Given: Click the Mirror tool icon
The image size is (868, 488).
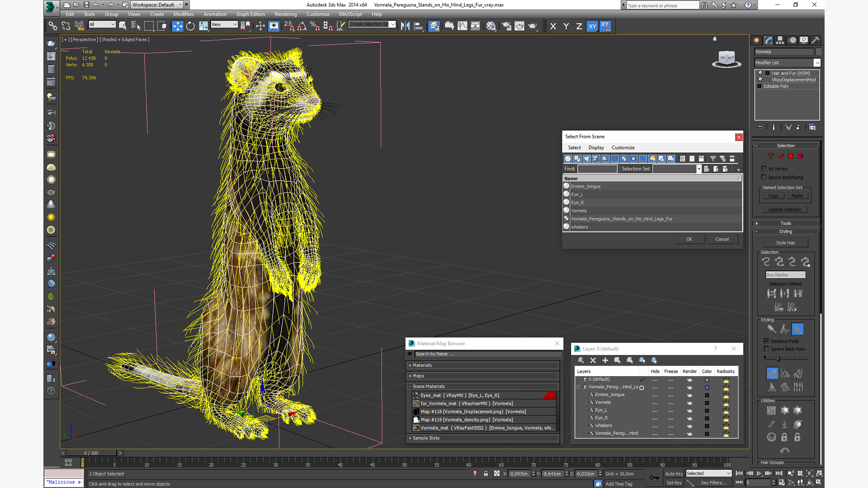Looking at the screenshot, I should coord(406,26).
